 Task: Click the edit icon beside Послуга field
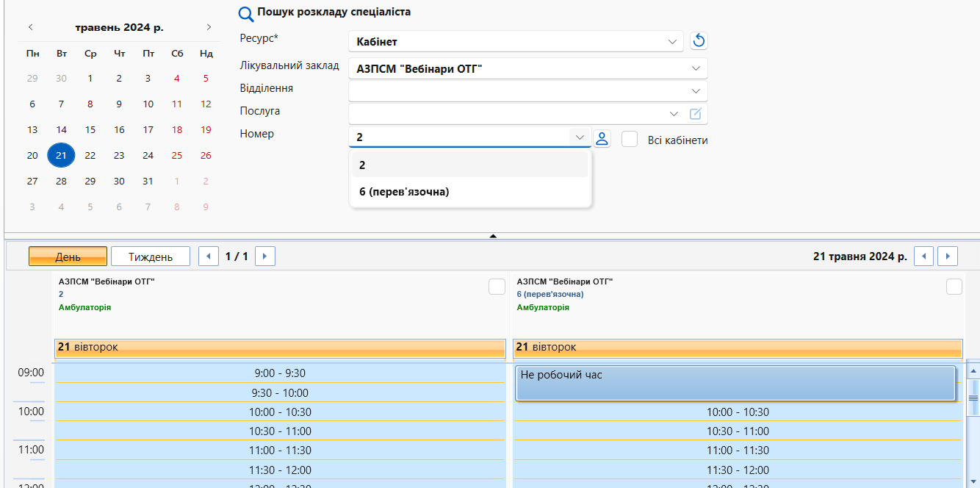point(696,114)
